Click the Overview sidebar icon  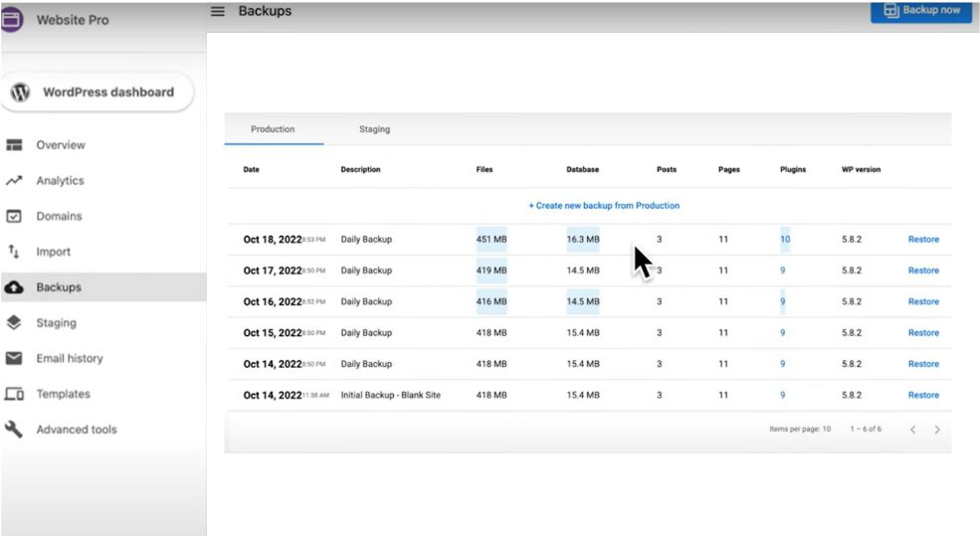(x=14, y=145)
